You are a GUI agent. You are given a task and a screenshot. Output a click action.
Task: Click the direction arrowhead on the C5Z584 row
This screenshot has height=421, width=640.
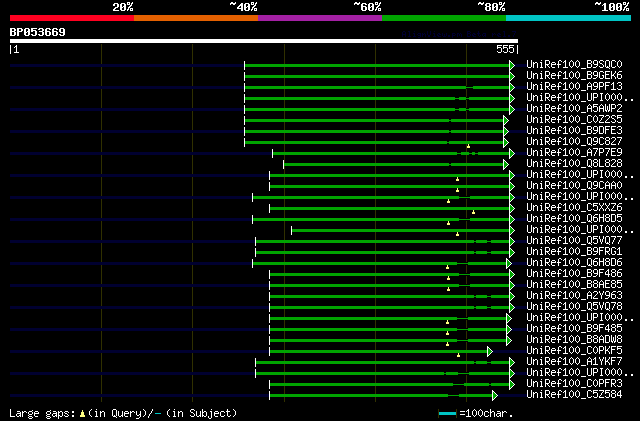(495, 396)
